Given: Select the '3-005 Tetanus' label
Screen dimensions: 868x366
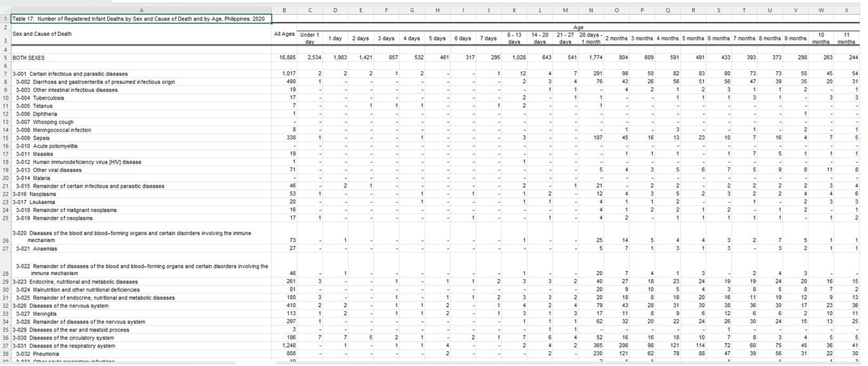Looking at the screenshot, I should (35, 106).
